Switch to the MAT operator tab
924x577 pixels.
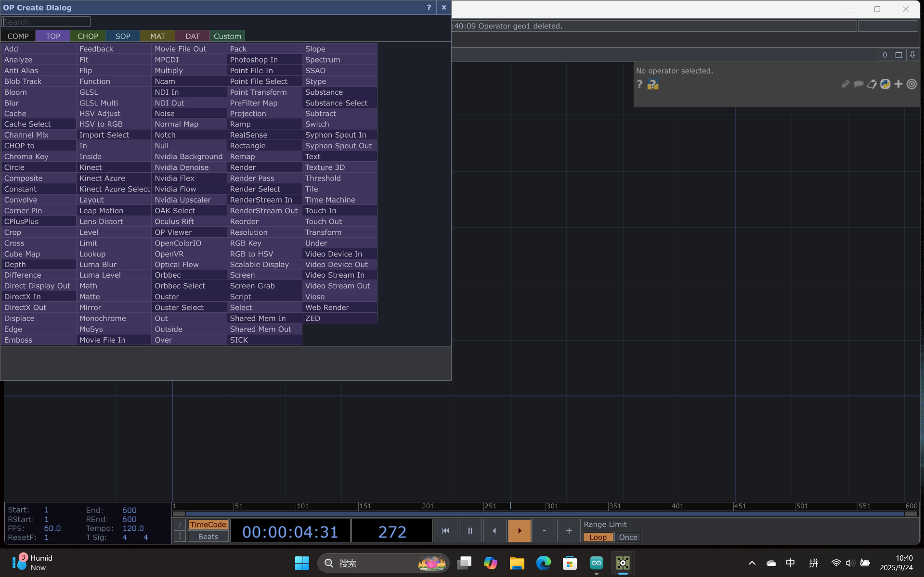click(157, 36)
